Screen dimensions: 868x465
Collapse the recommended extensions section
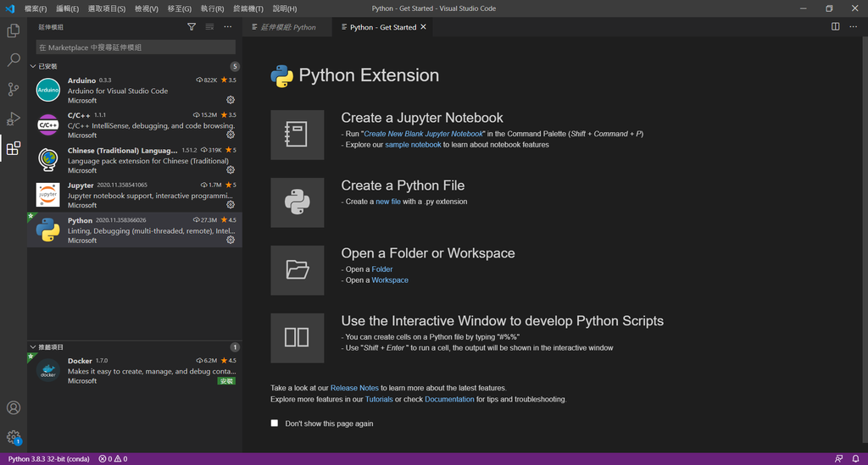coord(33,347)
